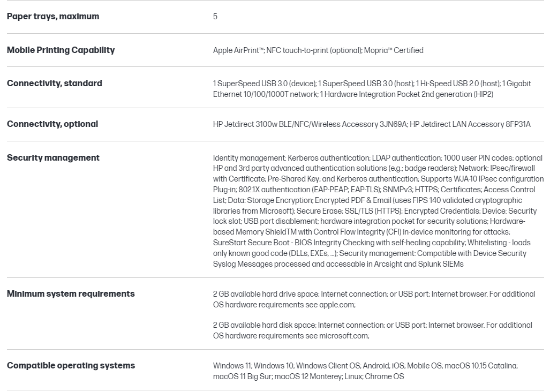Click "Windows 11" in the OS list
Screen dimensions: 550x392
click(232, 366)
